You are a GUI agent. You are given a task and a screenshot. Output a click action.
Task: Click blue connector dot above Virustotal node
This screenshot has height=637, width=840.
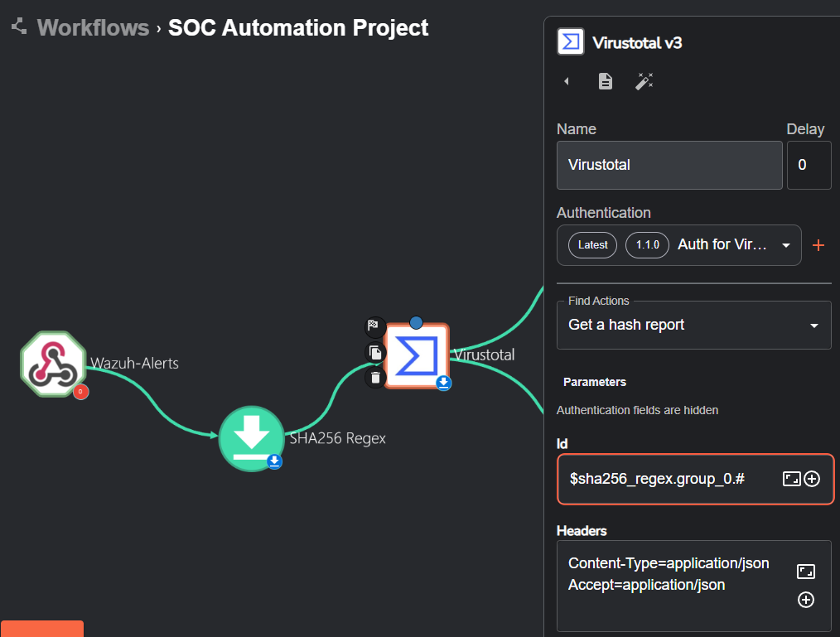416,322
